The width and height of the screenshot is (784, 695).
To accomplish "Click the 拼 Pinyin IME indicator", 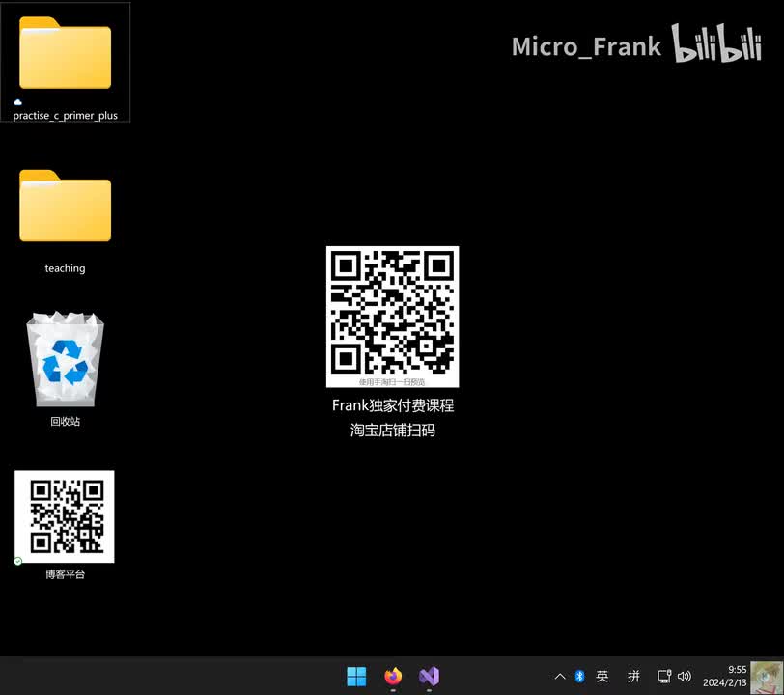I will [633, 677].
